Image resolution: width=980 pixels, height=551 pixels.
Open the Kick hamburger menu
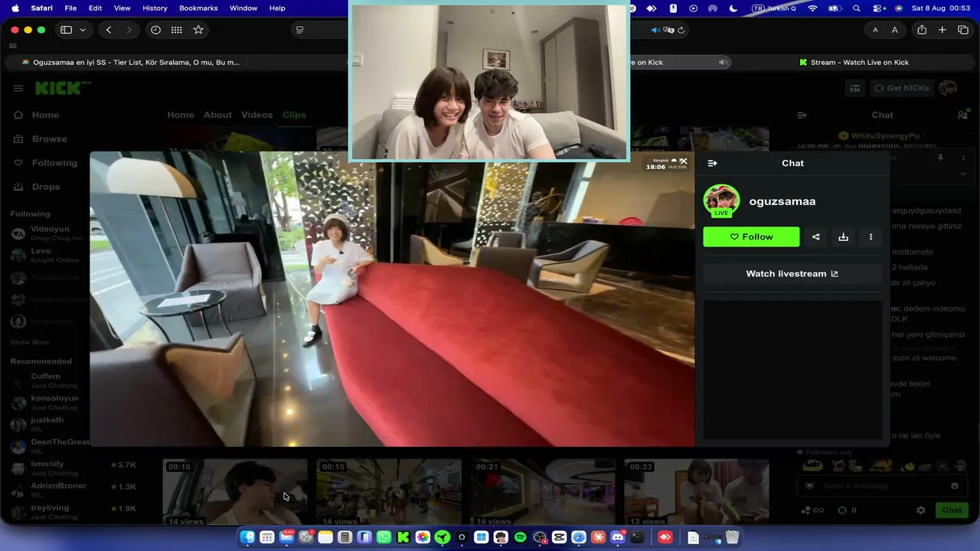18,88
